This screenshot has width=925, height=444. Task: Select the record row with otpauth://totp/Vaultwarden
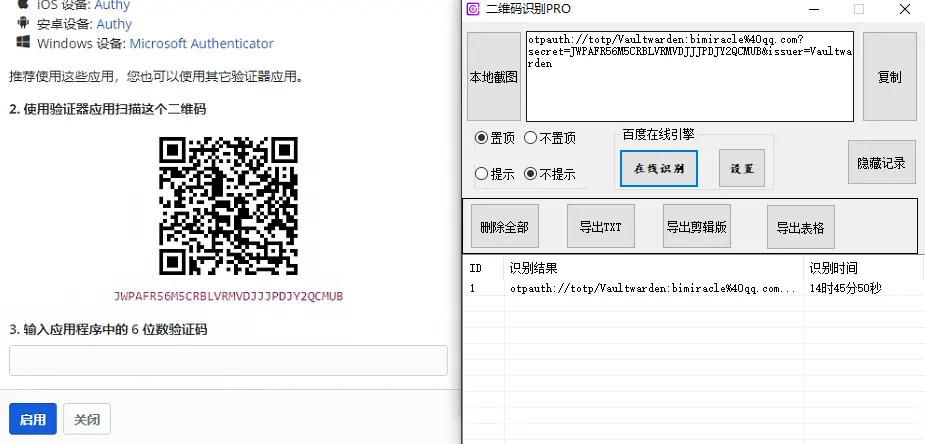694,288
